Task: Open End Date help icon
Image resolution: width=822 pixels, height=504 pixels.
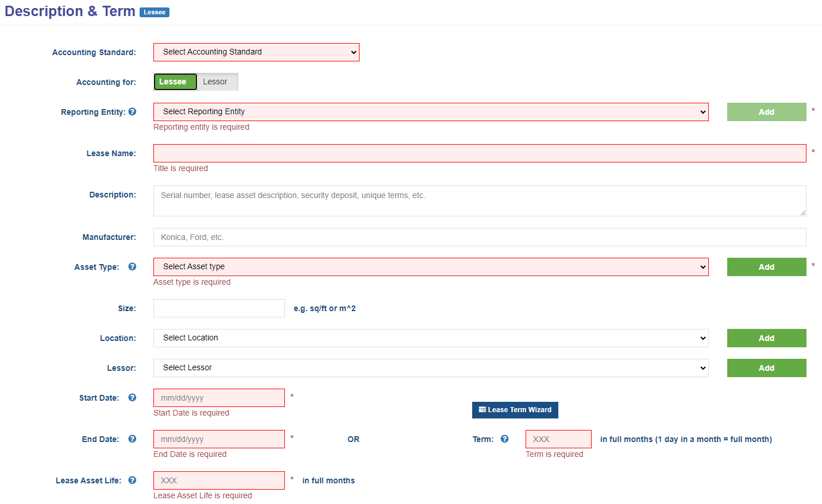Action: [x=132, y=439]
